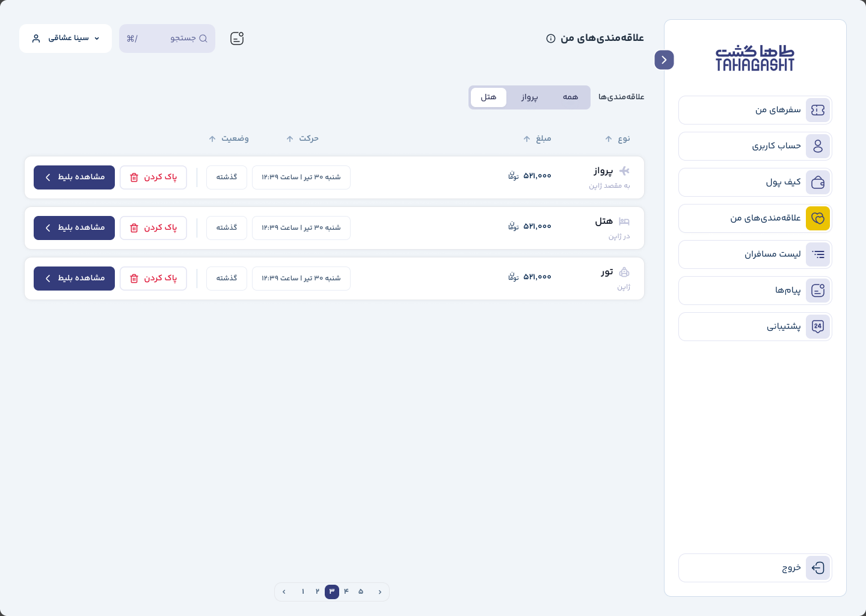866x616 pixels.
Task: Click مشاهده بلیط in the تور row
Action: point(74,279)
